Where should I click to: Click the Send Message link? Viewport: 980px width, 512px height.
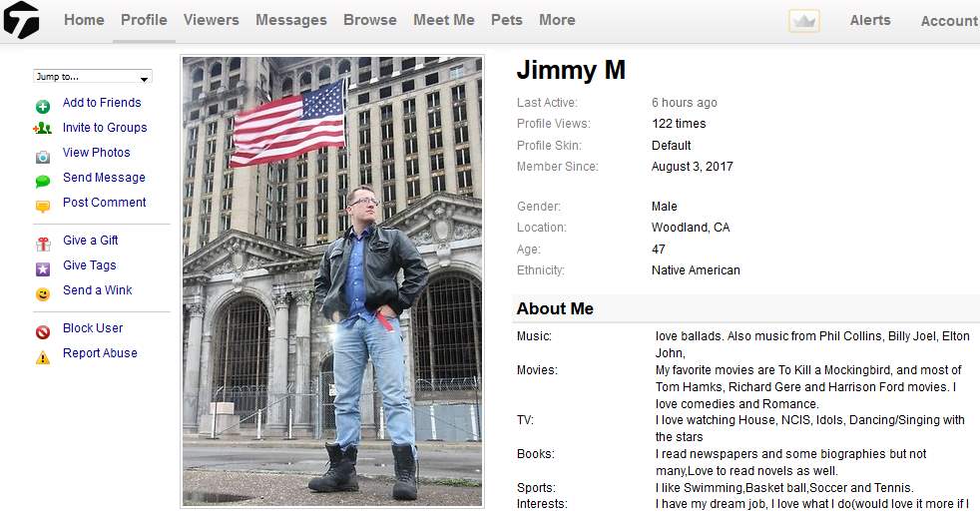[x=104, y=178]
